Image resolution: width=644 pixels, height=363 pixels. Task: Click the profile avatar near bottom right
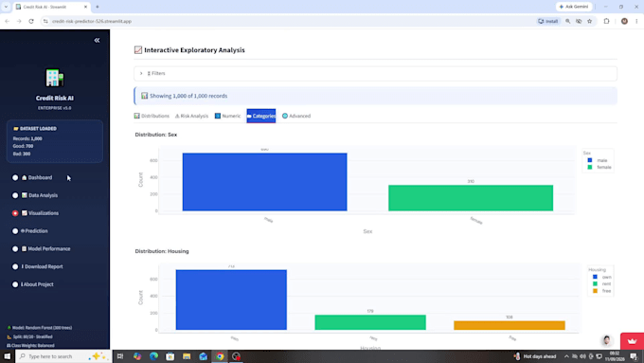(607, 340)
